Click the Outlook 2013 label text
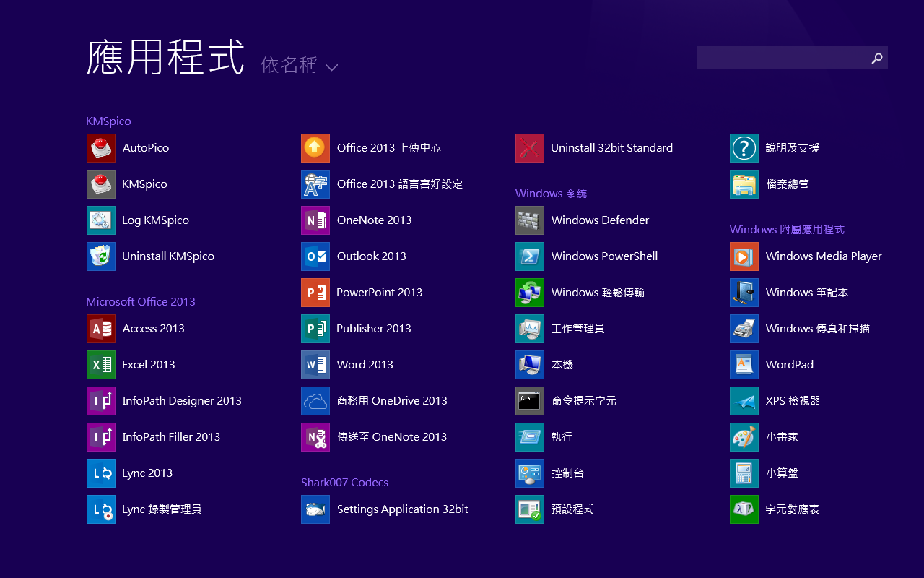924x578 pixels. (372, 256)
